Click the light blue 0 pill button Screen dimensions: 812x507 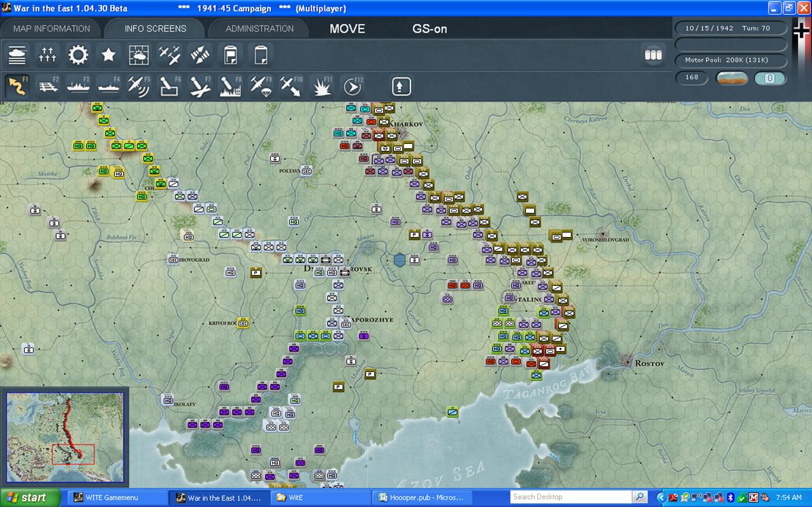(x=770, y=78)
